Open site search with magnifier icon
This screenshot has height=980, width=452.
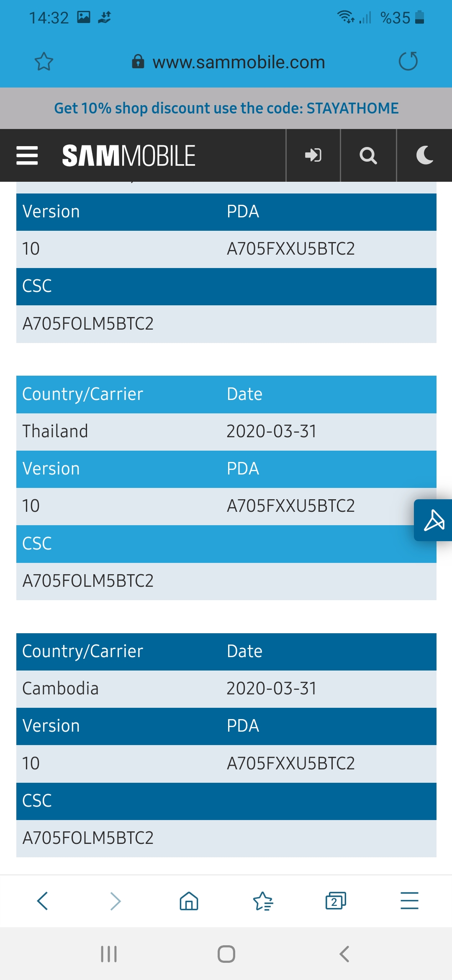[x=368, y=155]
